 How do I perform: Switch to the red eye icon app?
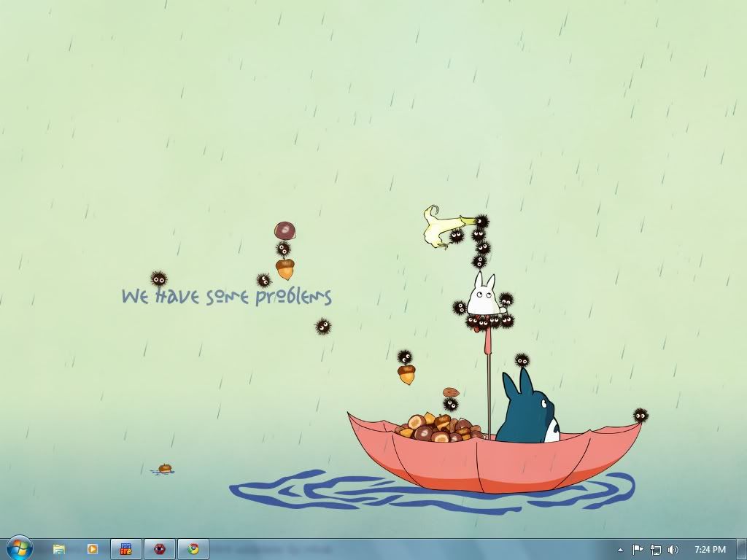tap(159, 549)
